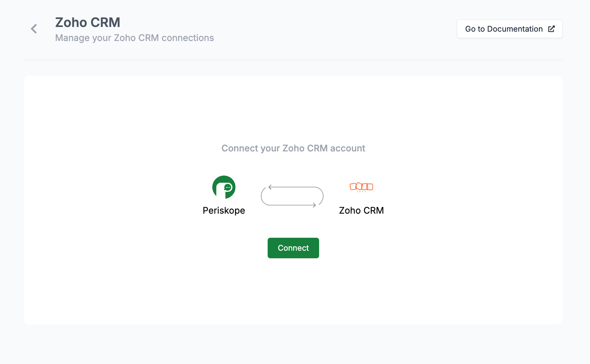This screenshot has height=364, width=590.
Task: Click the leftmost square of Zoho logo
Action: point(353,186)
